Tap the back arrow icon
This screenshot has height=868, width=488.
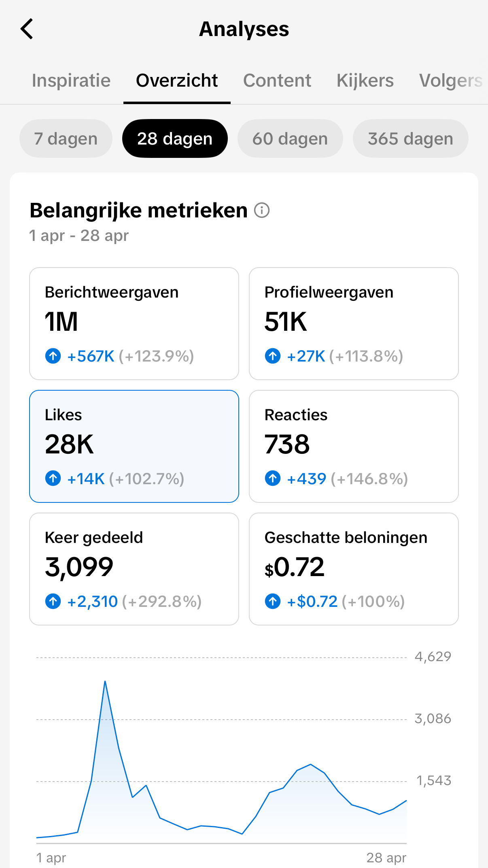[27, 29]
